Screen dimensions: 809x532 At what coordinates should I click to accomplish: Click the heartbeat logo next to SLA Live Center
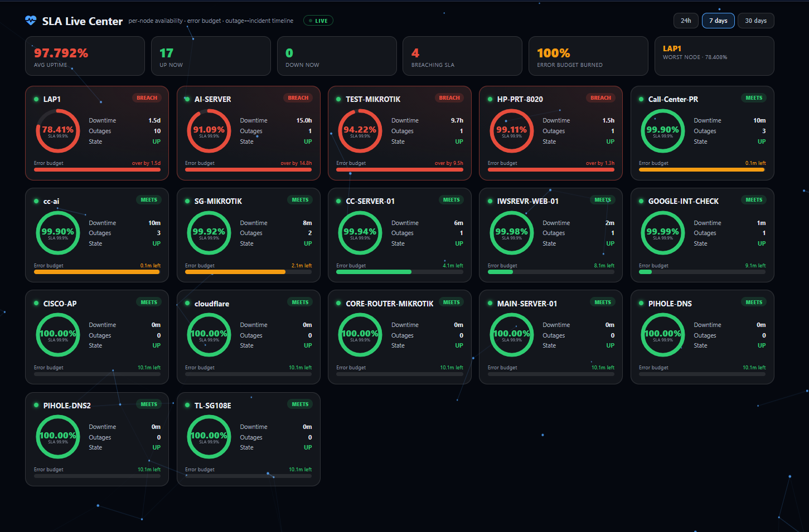(31, 21)
